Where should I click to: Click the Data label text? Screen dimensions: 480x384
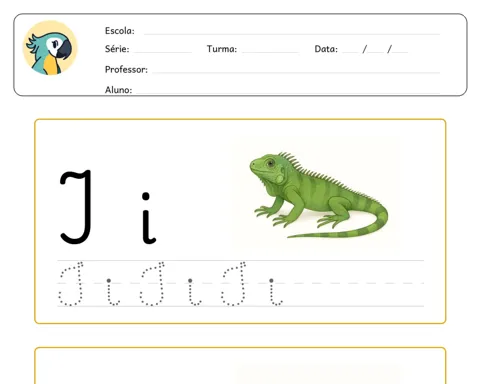(x=326, y=49)
